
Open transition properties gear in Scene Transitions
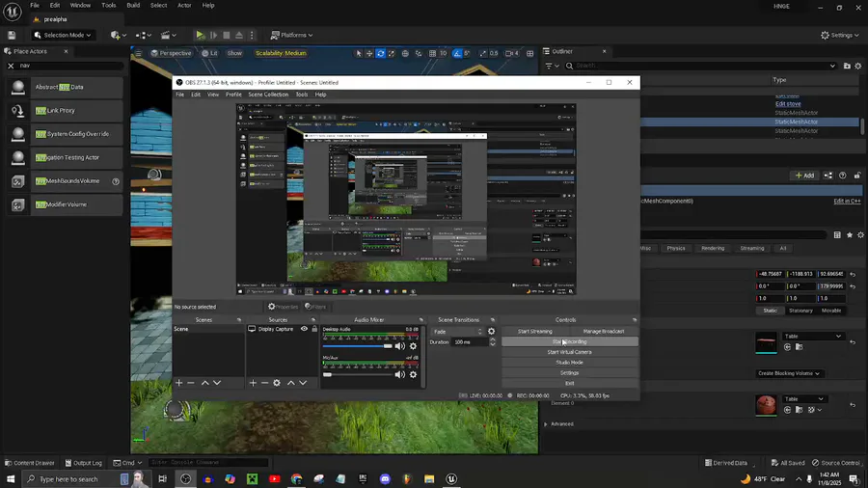(491, 332)
